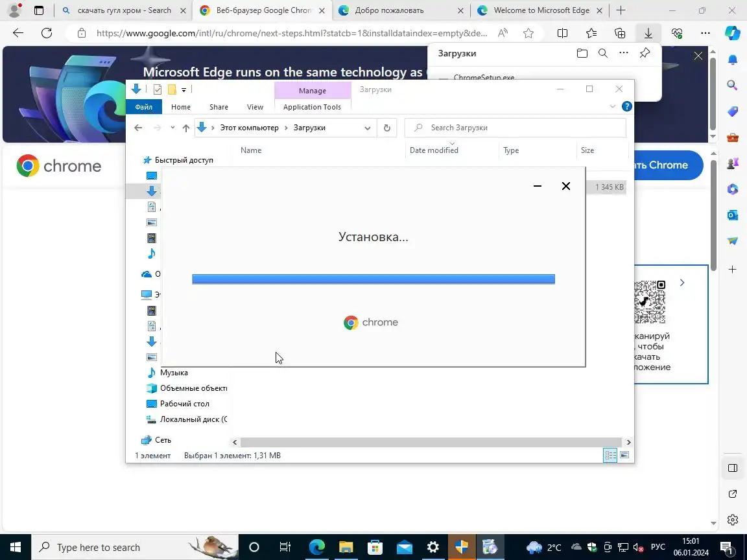Image resolution: width=747 pixels, height=560 pixels.
Task: Switch to Home ribbon tab
Action: point(180,107)
